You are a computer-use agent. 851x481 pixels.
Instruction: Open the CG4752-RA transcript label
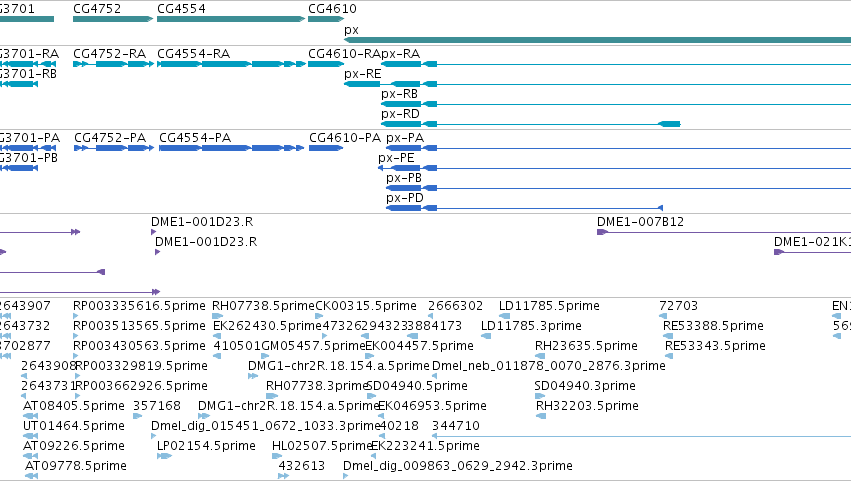[109, 54]
